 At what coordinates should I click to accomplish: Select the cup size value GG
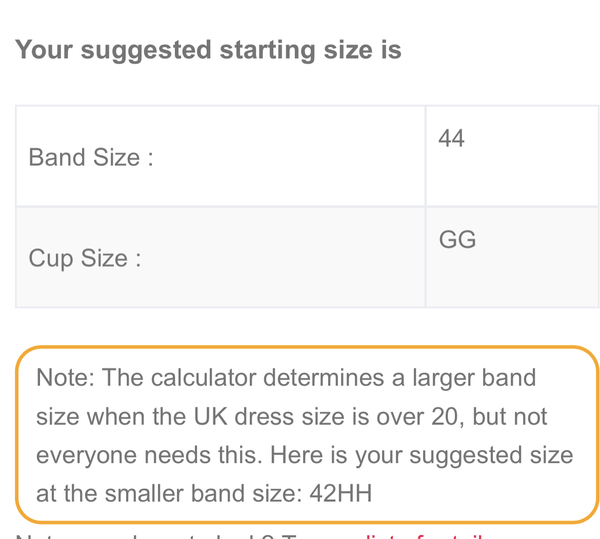[457, 240]
